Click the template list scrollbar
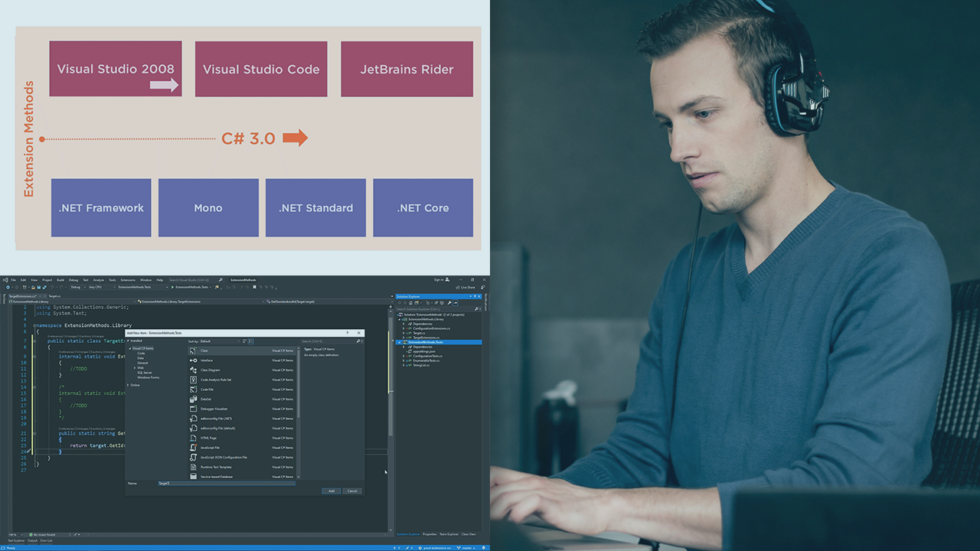This screenshot has height=551, width=980. coord(298,413)
